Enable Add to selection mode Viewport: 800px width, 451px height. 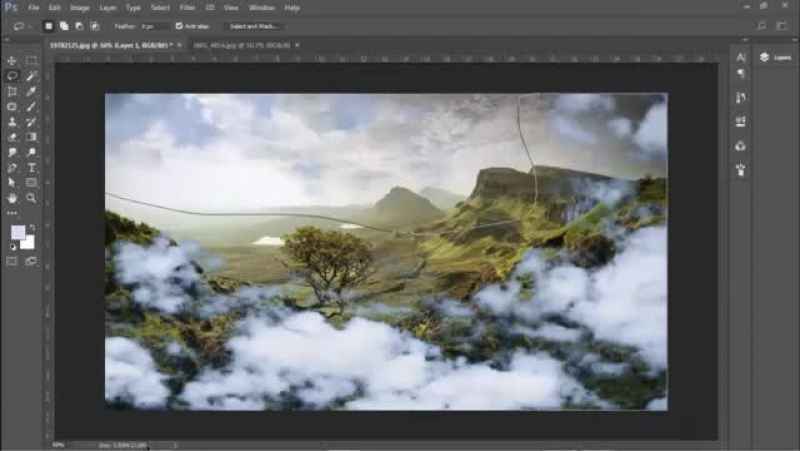tap(63, 26)
